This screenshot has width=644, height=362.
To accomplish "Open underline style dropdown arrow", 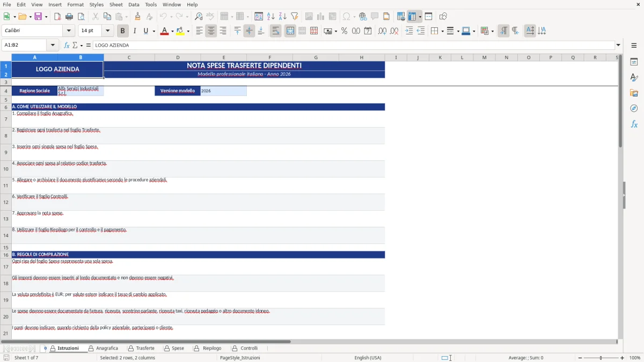I will (x=154, y=31).
